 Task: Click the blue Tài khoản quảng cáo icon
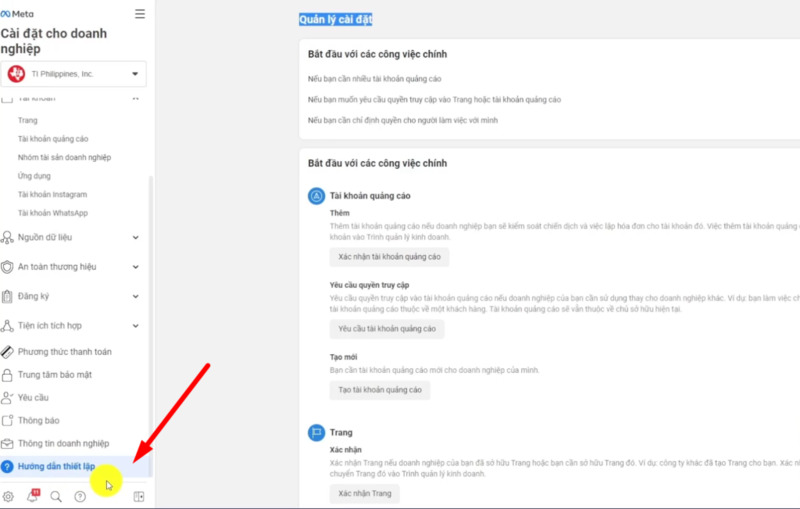(316, 196)
